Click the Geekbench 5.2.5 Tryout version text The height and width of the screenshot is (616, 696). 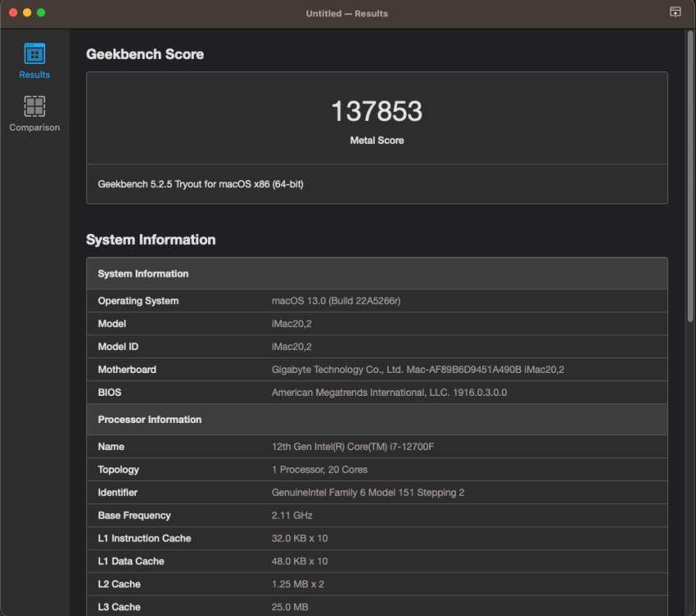pyautogui.click(x=201, y=184)
